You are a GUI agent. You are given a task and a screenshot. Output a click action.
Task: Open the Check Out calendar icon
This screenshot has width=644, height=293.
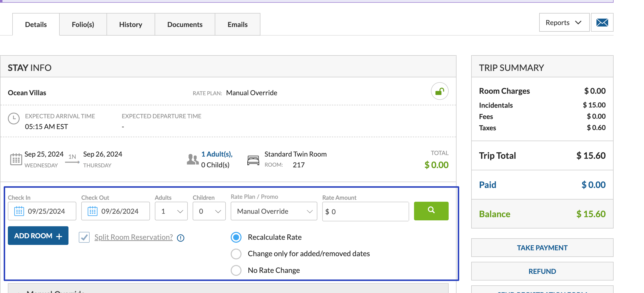(x=93, y=211)
